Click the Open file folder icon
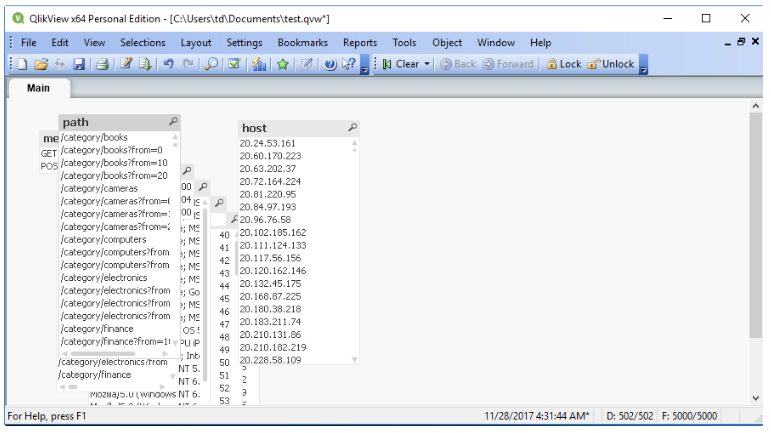This screenshot has width=771, height=433. click(x=41, y=64)
